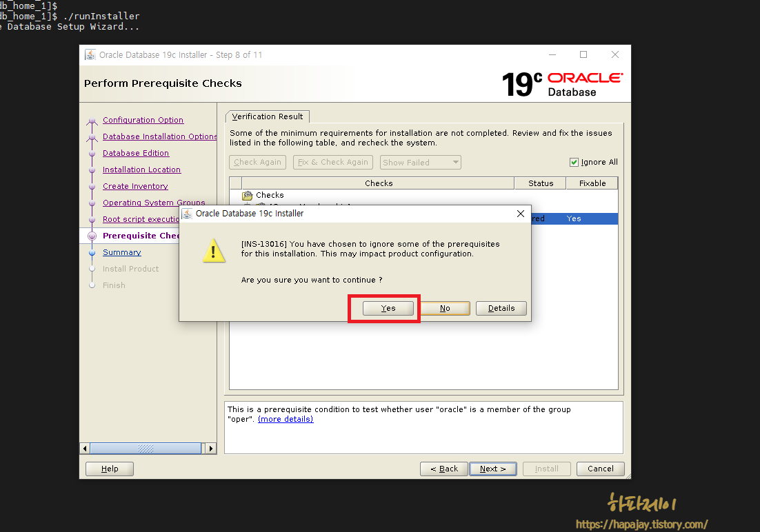The width and height of the screenshot is (760, 532).
Task: Go to Database Edition step
Action: (136, 153)
